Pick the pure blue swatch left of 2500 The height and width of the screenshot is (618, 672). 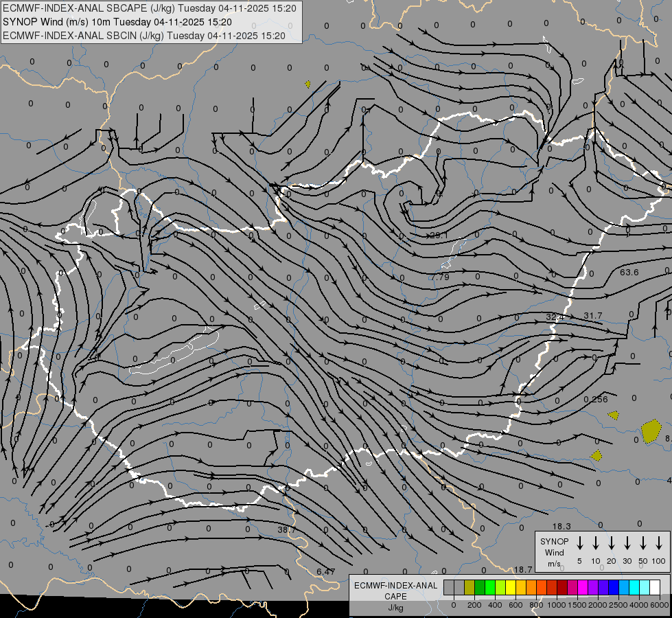pos(614,587)
